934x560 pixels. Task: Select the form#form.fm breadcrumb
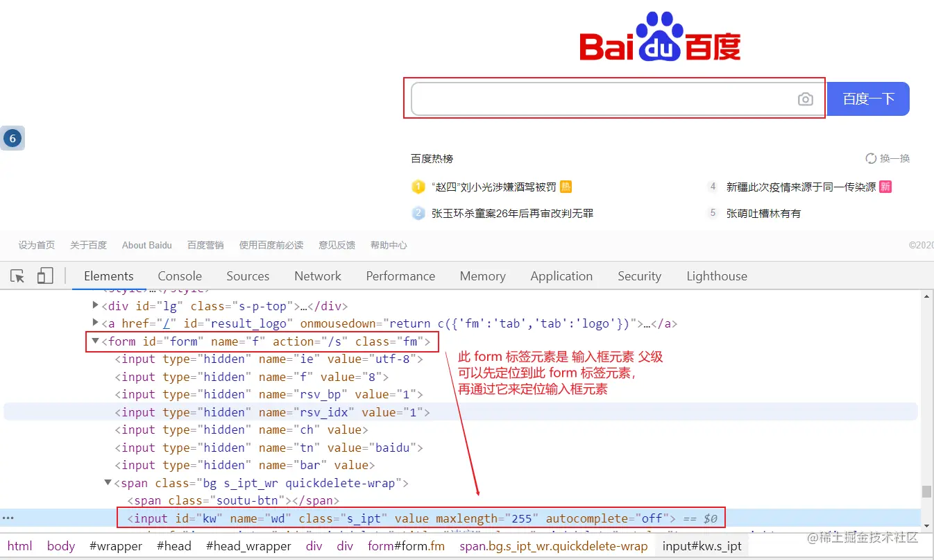tap(406, 546)
